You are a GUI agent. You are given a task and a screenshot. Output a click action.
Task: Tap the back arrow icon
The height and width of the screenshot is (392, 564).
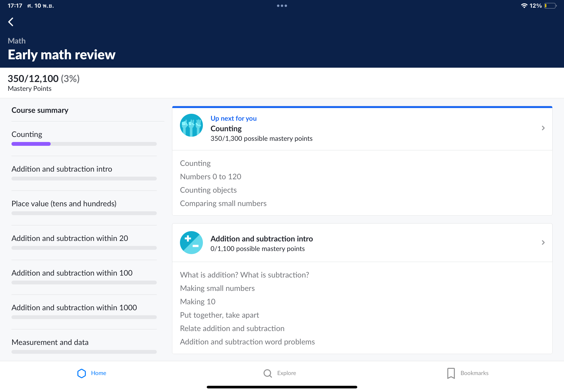point(11,22)
